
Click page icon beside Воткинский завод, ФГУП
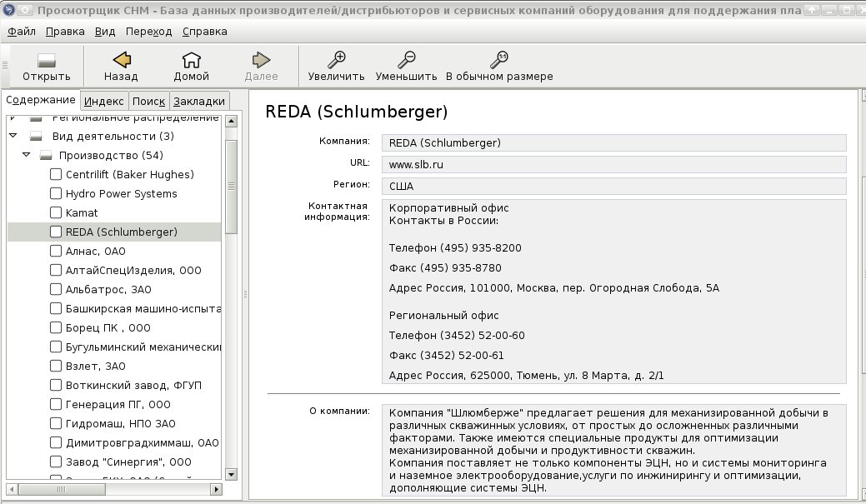(x=56, y=386)
